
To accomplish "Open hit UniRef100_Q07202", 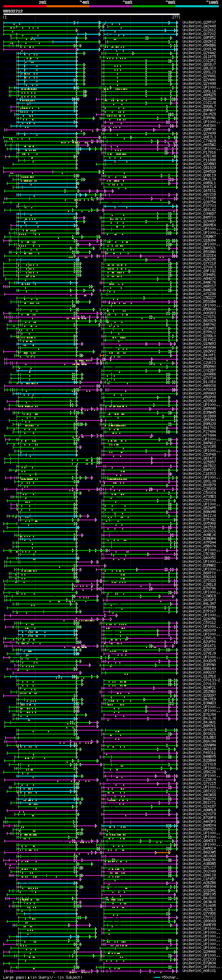I will (199, 34).
